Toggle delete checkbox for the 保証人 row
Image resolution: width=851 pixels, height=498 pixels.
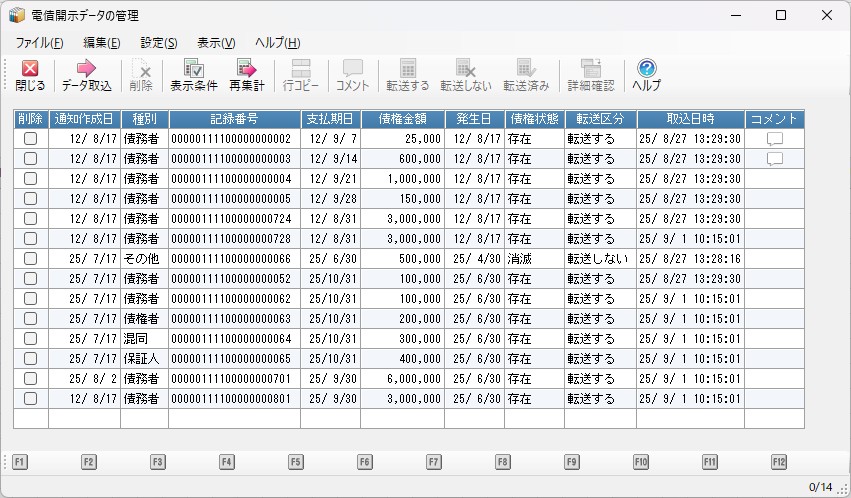point(30,358)
